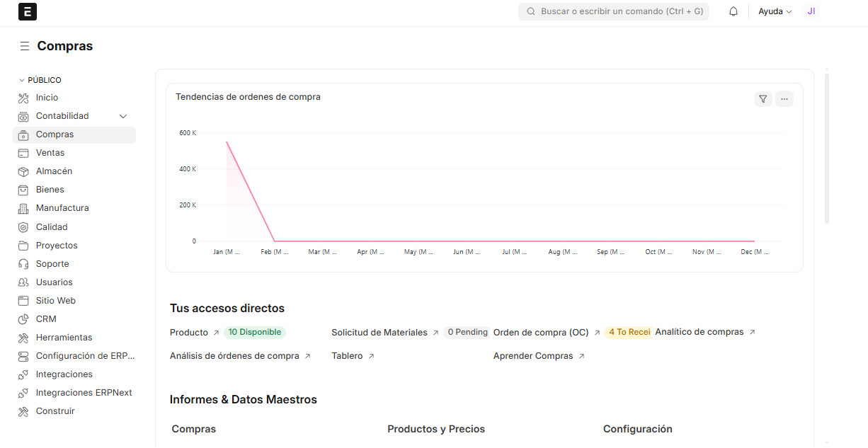Go to Manufactura in the sidebar
Image resolution: width=868 pixels, height=448 pixels.
[x=62, y=208]
